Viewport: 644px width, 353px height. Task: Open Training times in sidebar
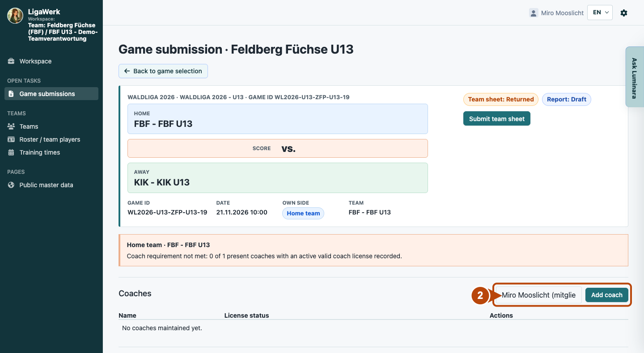coord(51,152)
